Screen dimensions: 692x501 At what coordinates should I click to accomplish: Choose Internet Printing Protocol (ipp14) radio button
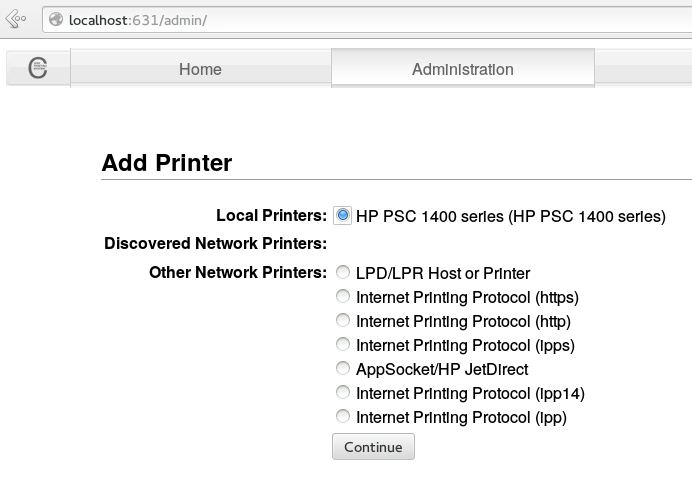(344, 392)
